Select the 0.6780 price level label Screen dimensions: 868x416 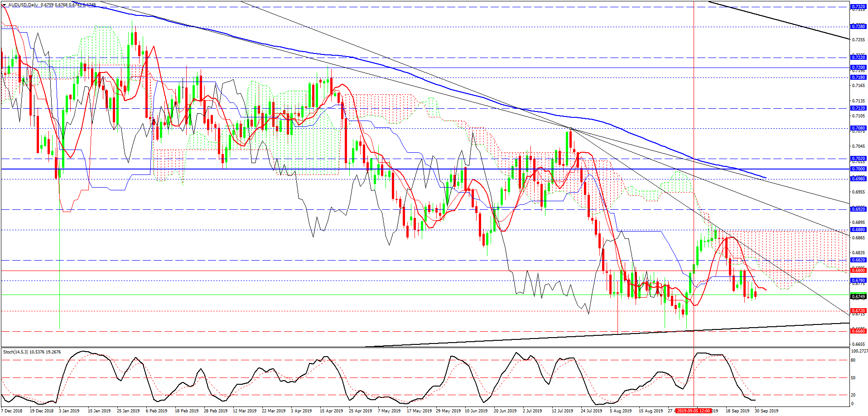pos(858,281)
